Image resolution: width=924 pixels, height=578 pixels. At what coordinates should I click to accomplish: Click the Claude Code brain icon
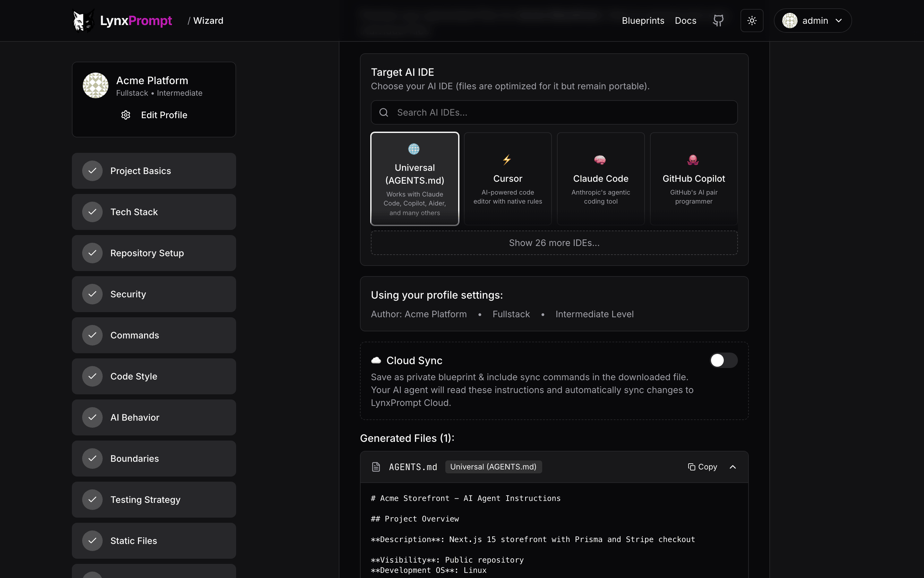(600, 159)
